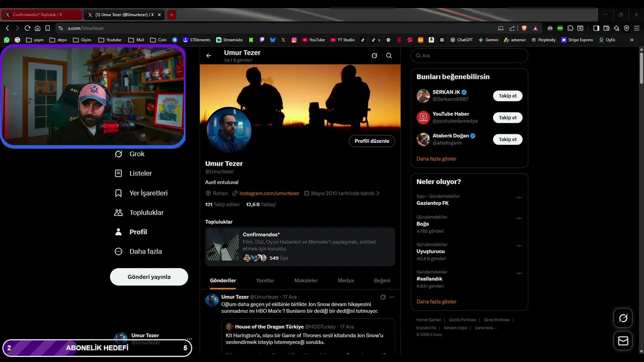Switch to the Makaleler tab

(306, 281)
